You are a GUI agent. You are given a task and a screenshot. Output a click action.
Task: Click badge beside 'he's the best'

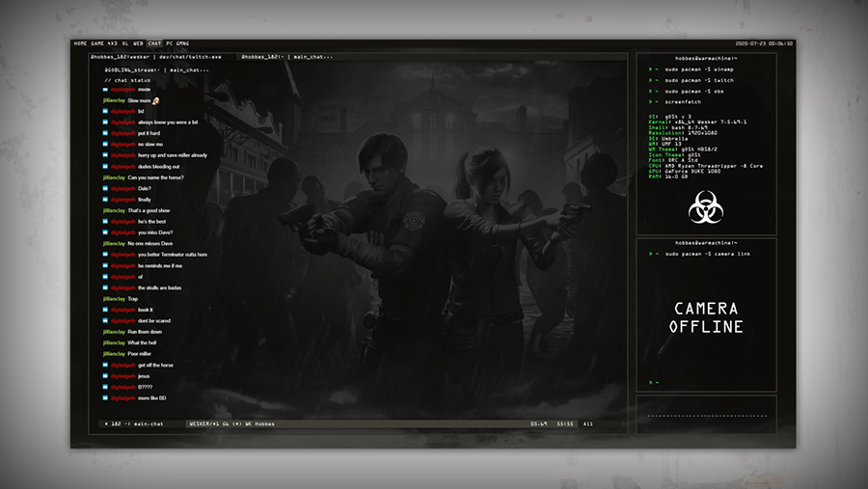coord(105,222)
